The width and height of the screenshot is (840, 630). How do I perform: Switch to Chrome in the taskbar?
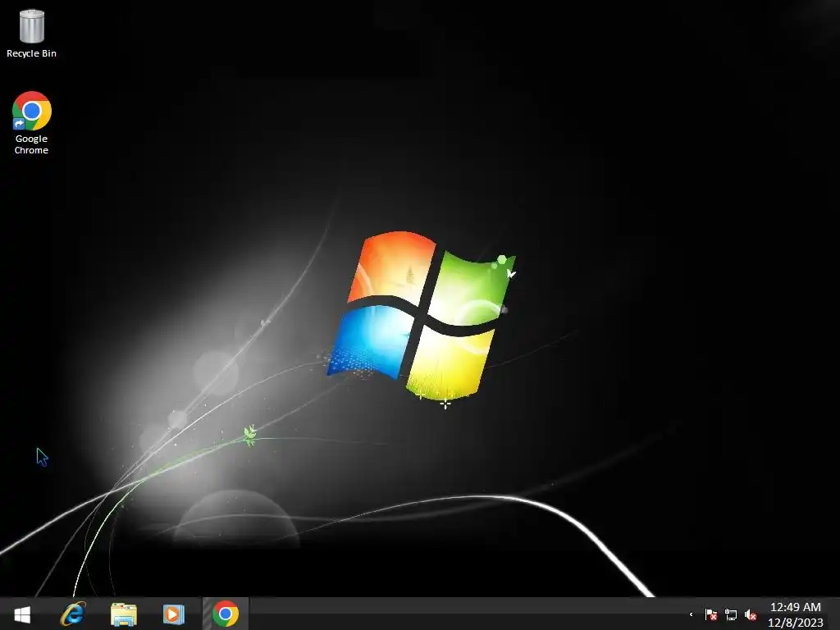pos(226,614)
